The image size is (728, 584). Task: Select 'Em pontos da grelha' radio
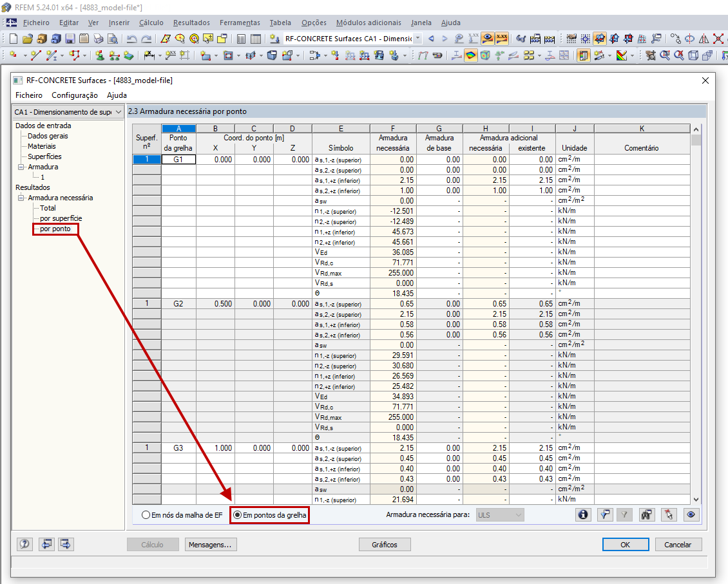[237, 515]
